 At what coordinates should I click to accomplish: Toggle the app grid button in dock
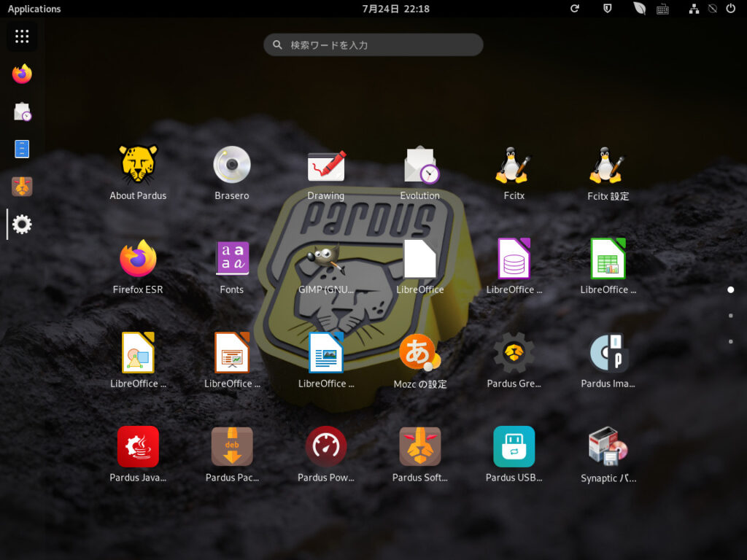point(22,36)
